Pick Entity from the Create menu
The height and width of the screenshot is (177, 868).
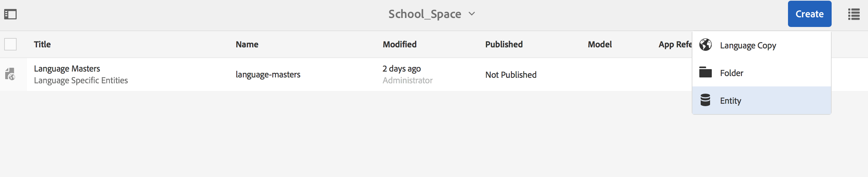click(730, 101)
